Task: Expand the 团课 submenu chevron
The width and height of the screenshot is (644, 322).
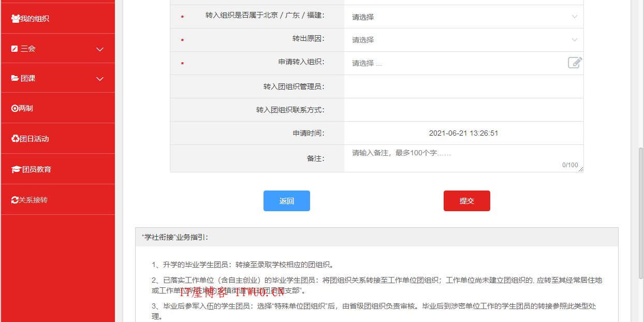Action: 99,78
